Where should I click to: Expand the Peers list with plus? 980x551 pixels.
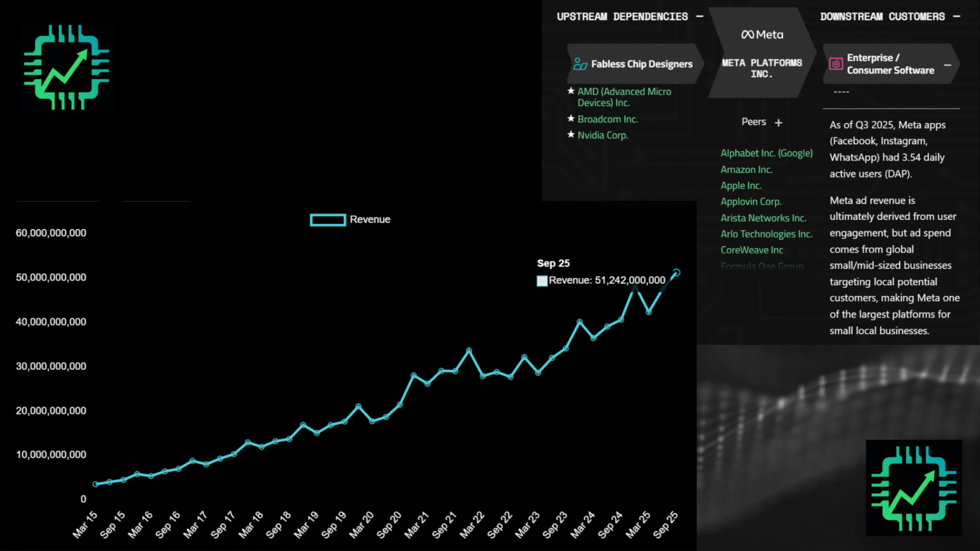click(x=778, y=122)
